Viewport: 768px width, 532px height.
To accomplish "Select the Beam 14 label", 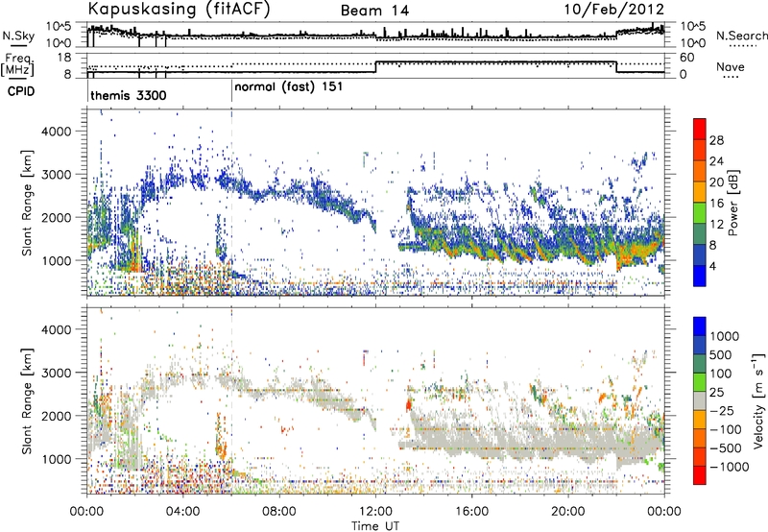I will tap(374, 11).
